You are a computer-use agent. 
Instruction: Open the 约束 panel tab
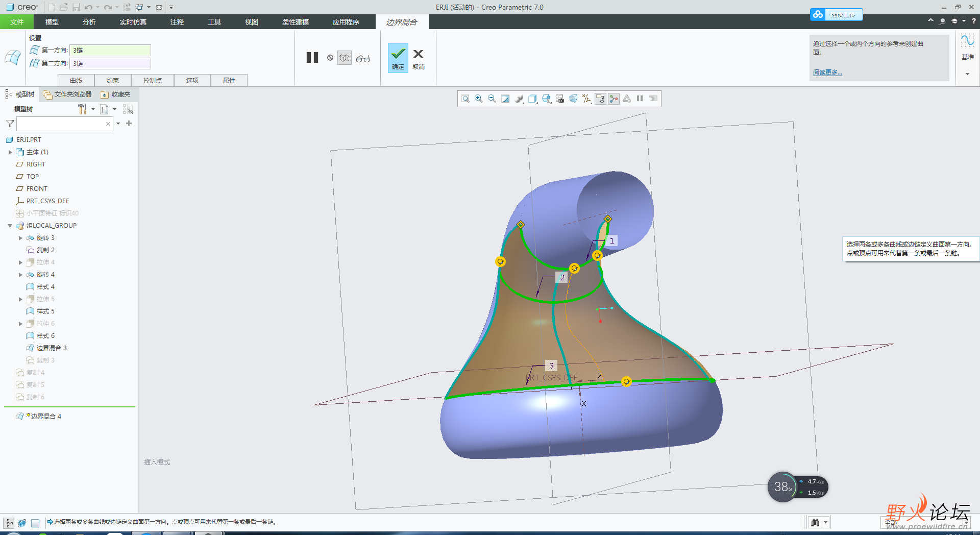[x=113, y=80]
